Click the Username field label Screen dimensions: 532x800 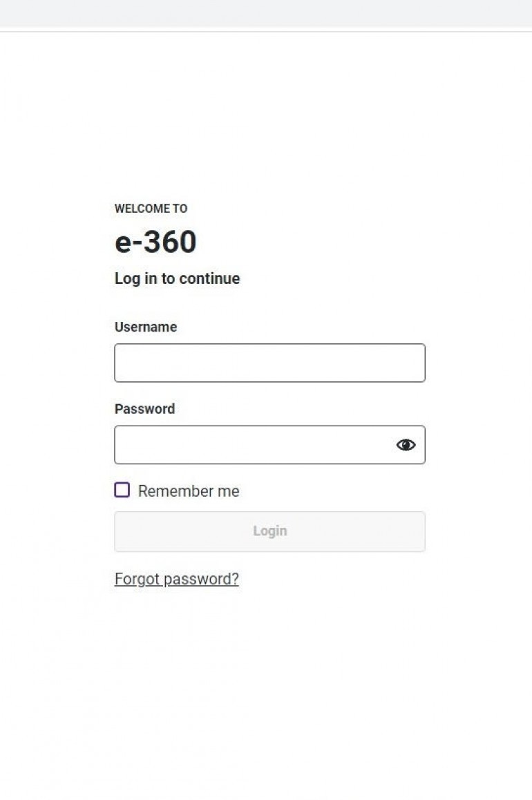146,327
